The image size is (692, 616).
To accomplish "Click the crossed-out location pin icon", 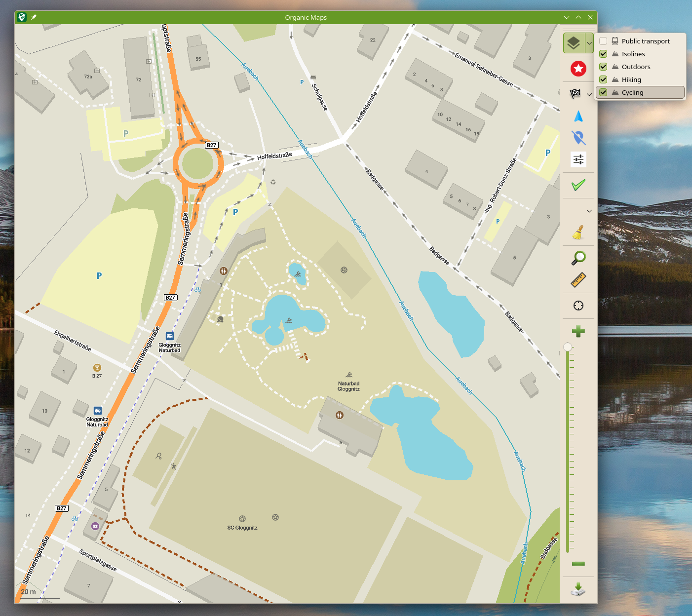I will pos(578,138).
